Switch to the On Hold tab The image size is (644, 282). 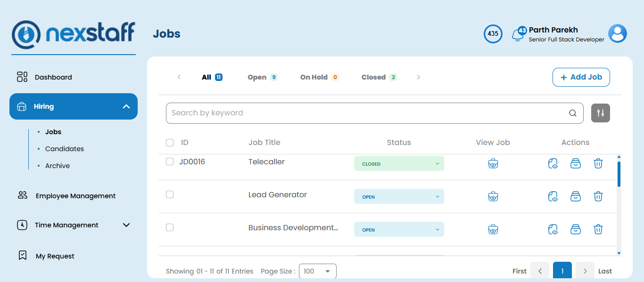click(320, 77)
